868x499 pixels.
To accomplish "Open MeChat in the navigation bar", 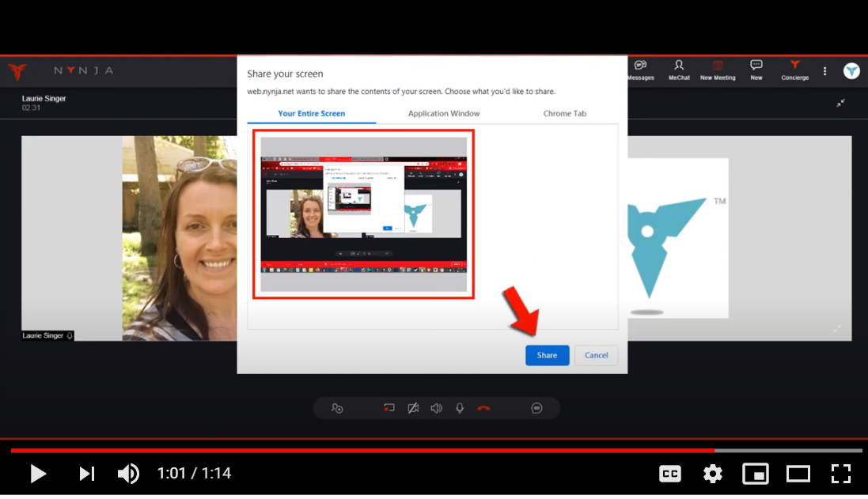I will coord(678,71).
